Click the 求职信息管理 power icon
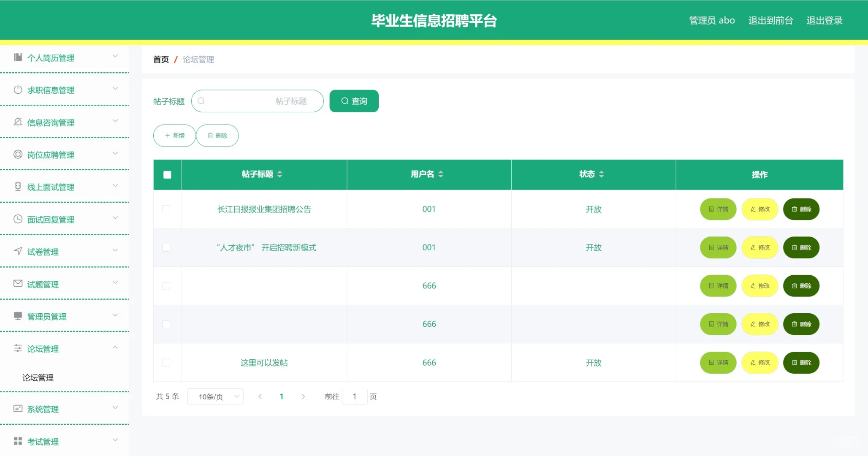The width and height of the screenshot is (868, 456). pyautogui.click(x=18, y=90)
